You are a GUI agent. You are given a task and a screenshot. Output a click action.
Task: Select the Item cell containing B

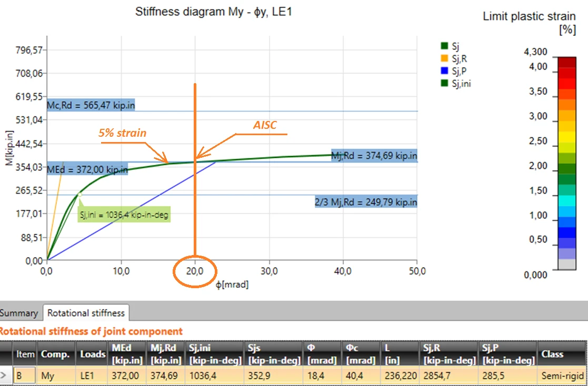point(25,375)
